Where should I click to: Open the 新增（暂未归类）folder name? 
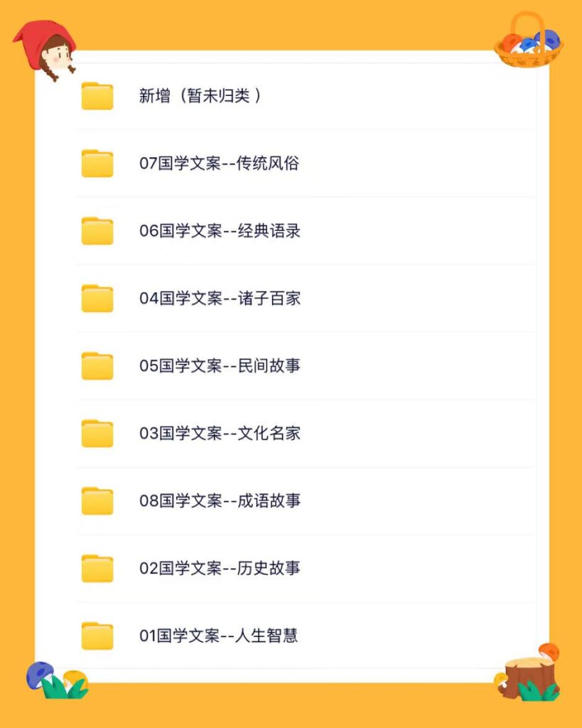(200, 96)
